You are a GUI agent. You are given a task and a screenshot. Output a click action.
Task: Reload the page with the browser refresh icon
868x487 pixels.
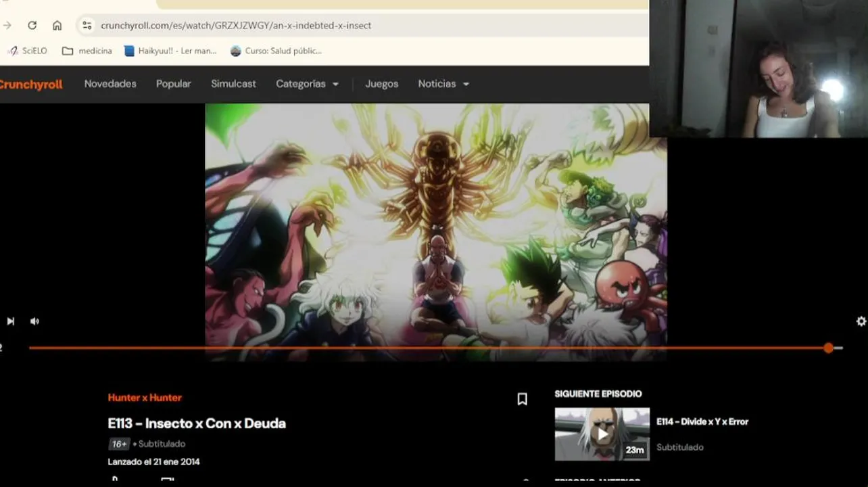tap(32, 25)
